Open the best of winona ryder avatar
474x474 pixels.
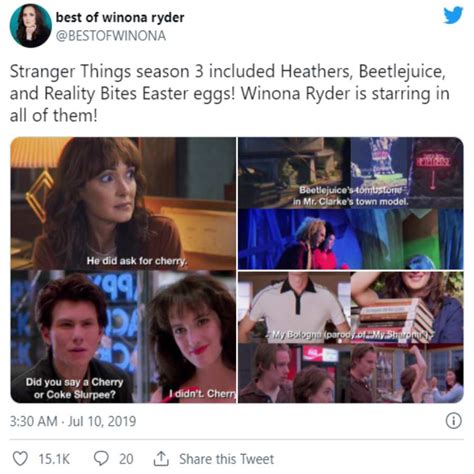click(31, 26)
